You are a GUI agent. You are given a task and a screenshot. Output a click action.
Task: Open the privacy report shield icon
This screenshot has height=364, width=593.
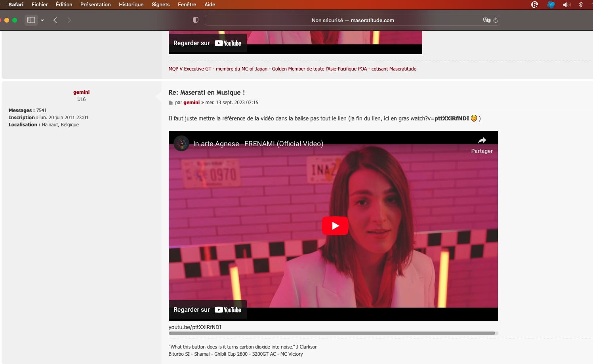195,20
